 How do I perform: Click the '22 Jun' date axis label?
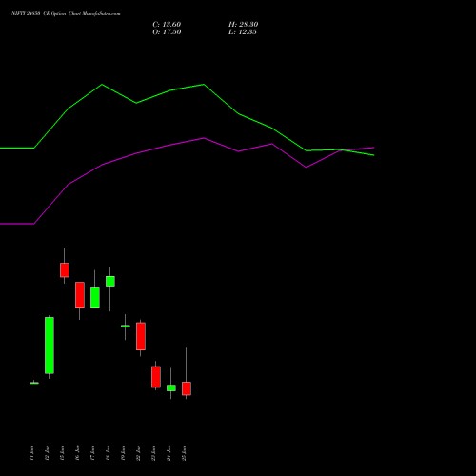(138, 453)
